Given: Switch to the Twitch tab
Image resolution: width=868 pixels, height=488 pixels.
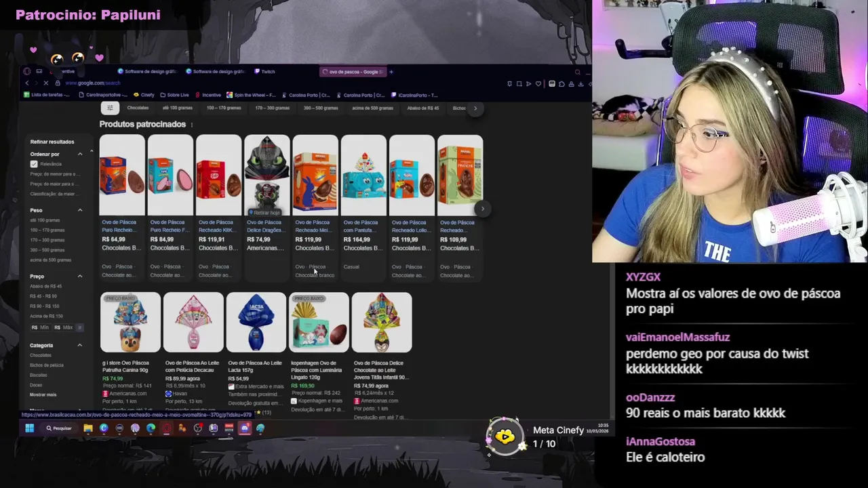Looking at the screenshot, I should [264, 72].
